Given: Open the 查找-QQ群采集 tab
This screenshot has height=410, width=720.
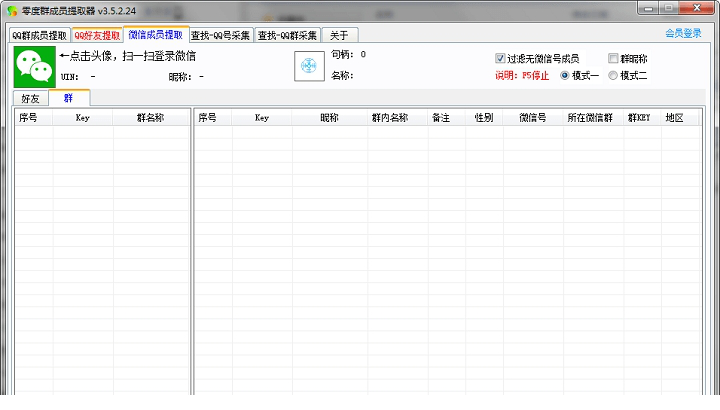Looking at the screenshot, I should tap(287, 35).
